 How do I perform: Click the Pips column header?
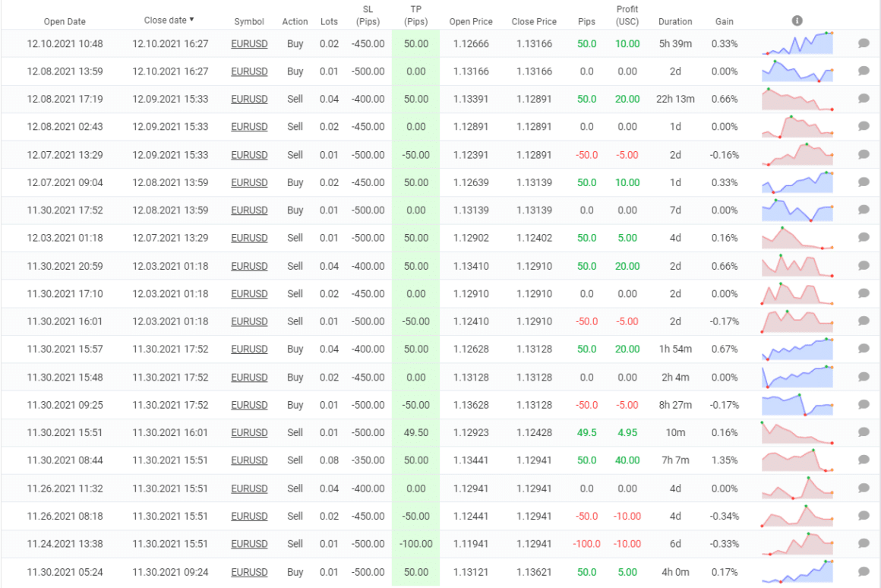(x=586, y=21)
